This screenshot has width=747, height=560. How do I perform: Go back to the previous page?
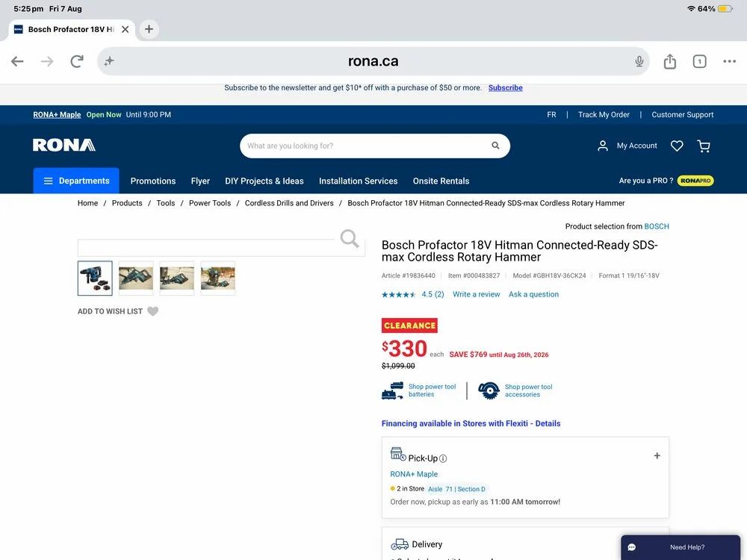[18, 61]
